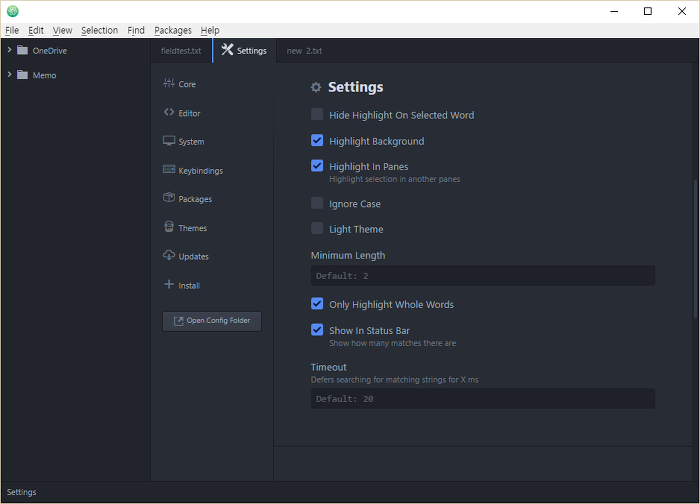Open the System settings section label

click(192, 142)
